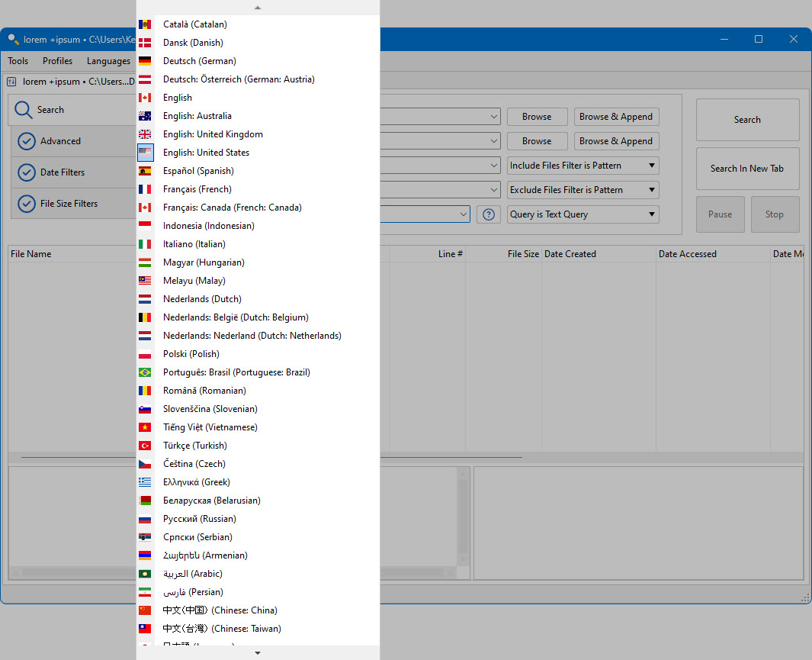The width and height of the screenshot is (812, 660).
Task: Select the Català (Catalan) flag icon
Action: click(145, 24)
